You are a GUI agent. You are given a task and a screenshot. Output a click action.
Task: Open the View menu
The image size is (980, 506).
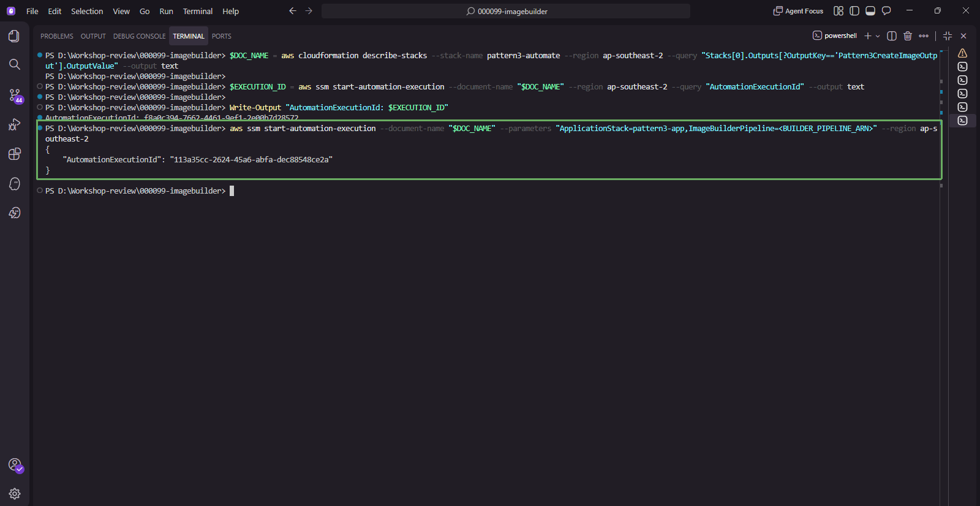pyautogui.click(x=121, y=11)
